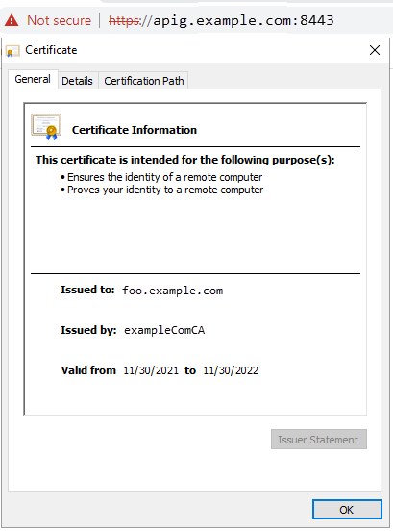Click the Certificate Information heading
Image resolution: width=393 pixels, height=532 pixels.
coord(135,130)
